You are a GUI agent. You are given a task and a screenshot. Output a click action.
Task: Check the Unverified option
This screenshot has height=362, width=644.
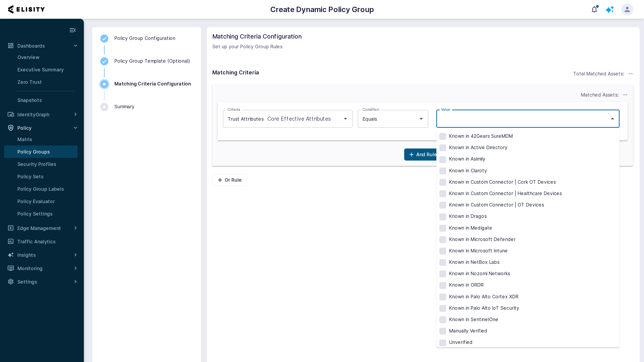tap(443, 343)
